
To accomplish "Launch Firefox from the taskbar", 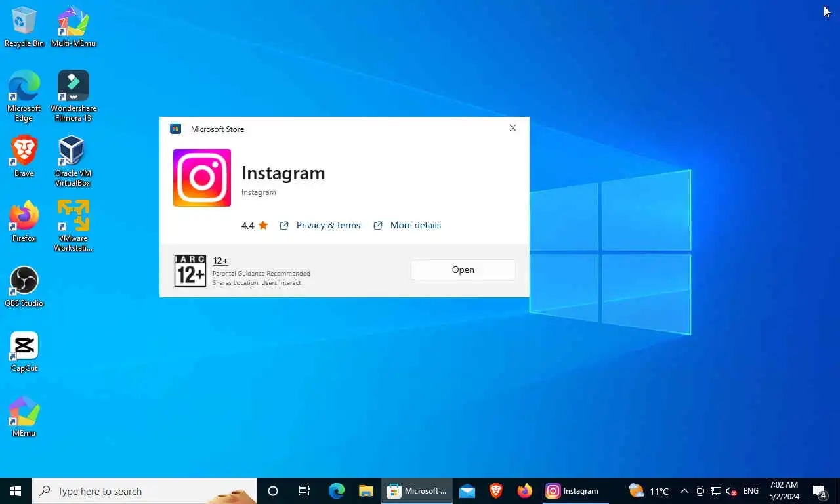I will [525, 491].
